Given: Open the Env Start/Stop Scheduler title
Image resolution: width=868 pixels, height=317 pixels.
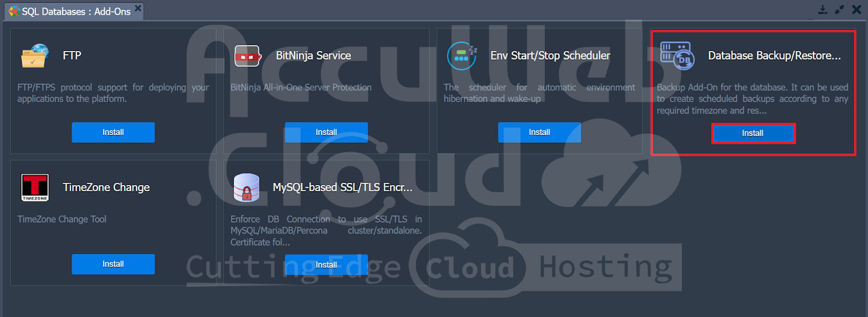Looking at the screenshot, I should point(550,56).
